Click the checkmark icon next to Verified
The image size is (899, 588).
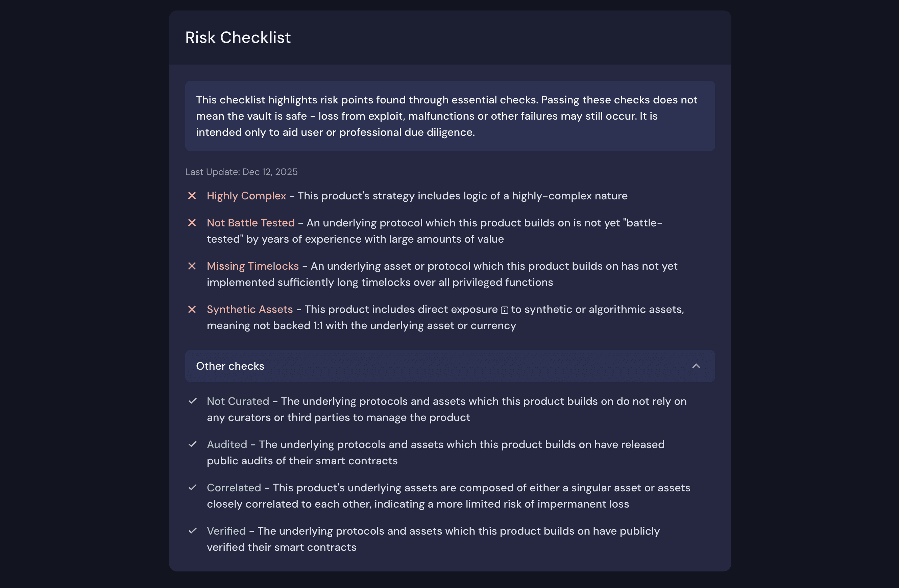pos(193,531)
